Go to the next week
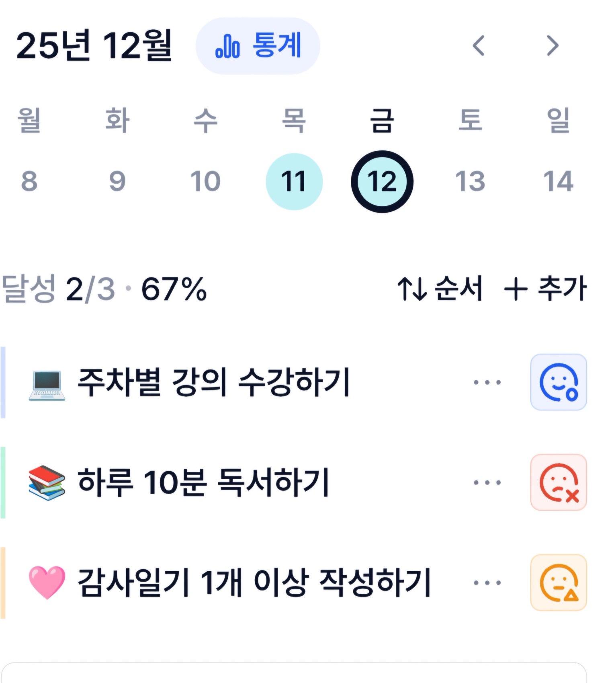The width and height of the screenshot is (616, 683). point(553,45)
